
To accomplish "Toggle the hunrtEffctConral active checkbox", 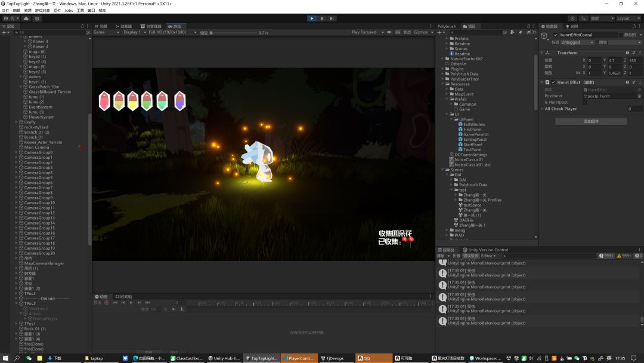I will point(556,35).
